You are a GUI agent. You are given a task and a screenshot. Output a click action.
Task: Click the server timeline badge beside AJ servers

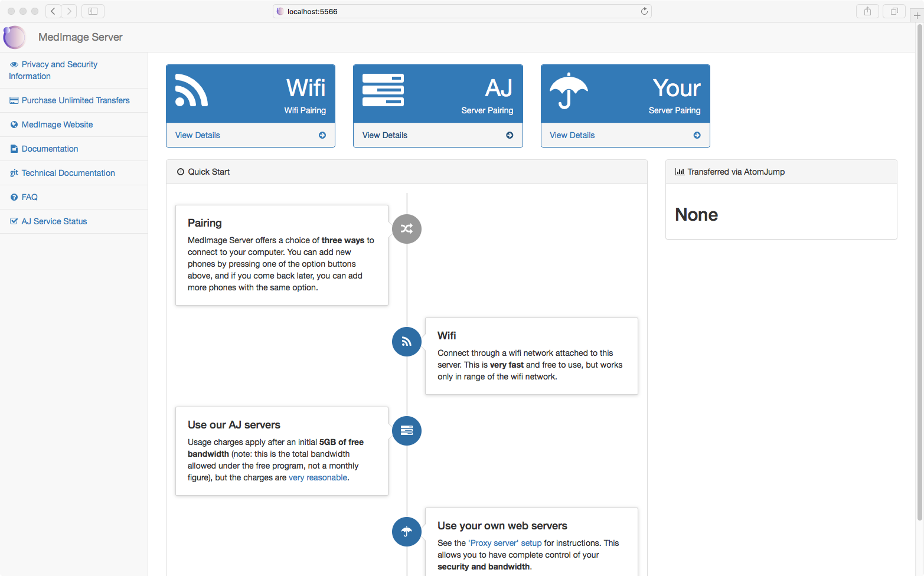(407, 431)
